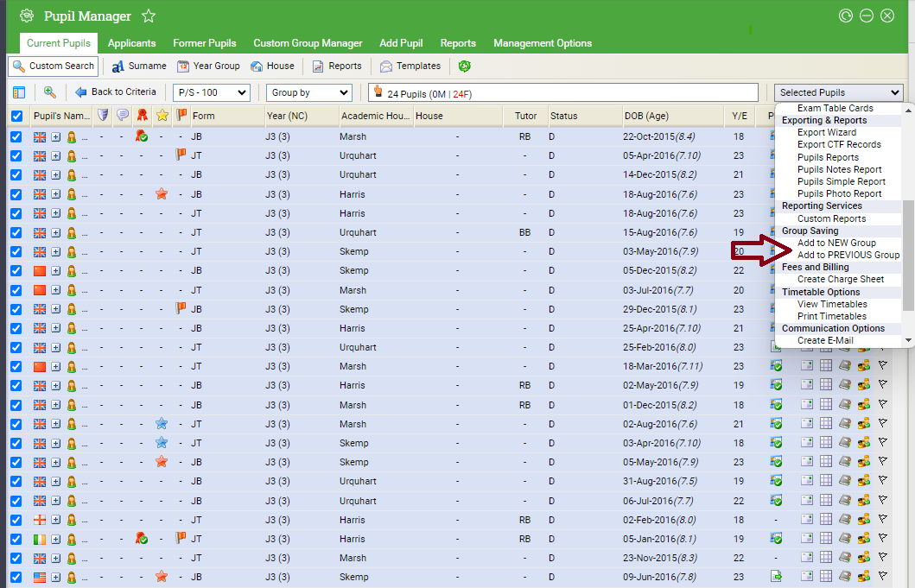Click the China flag in the 05-Dec-2015 row
Image resolution: width=915 pixels, height=588 pixels.
pyautogui.click(x=40, y=270)
